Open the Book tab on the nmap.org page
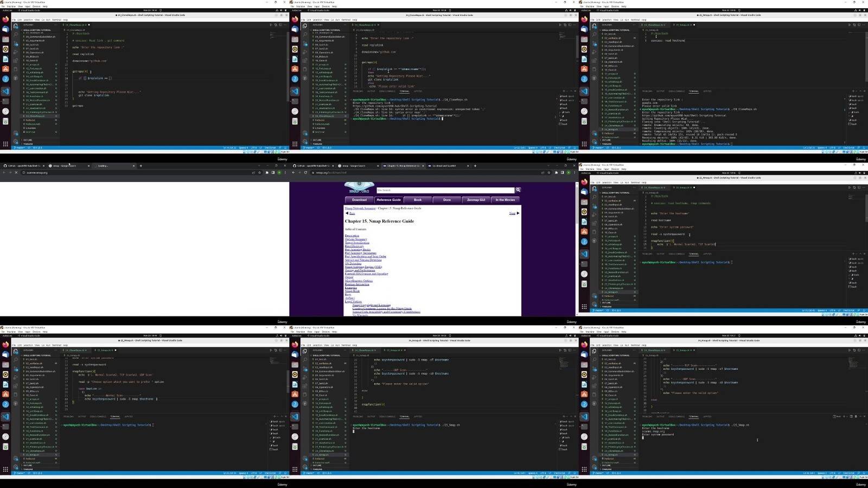The height and width of the screenshot is (488, 868). (x=418, y=200)
